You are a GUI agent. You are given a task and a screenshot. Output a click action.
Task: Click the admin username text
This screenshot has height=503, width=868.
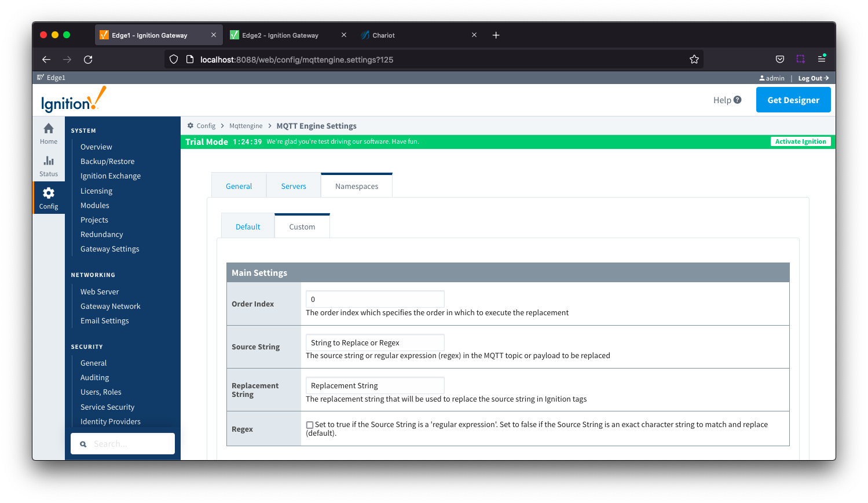(x=775, y=78)
